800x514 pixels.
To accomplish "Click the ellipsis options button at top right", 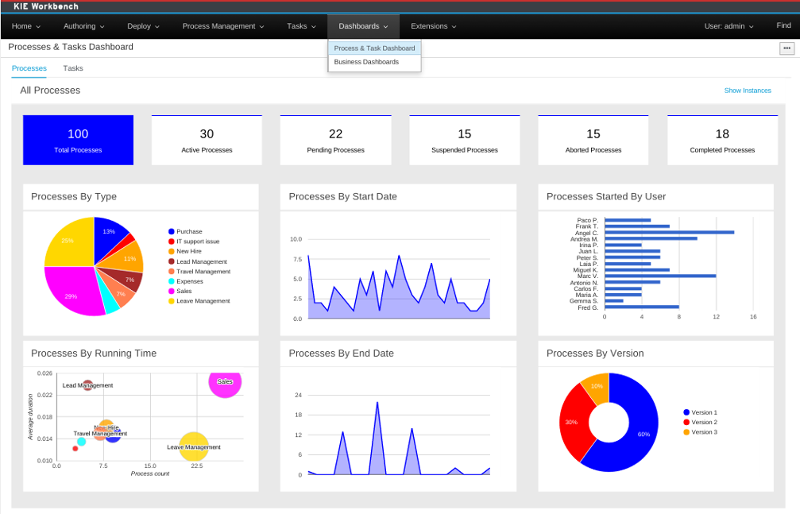I will coord(787,48).
